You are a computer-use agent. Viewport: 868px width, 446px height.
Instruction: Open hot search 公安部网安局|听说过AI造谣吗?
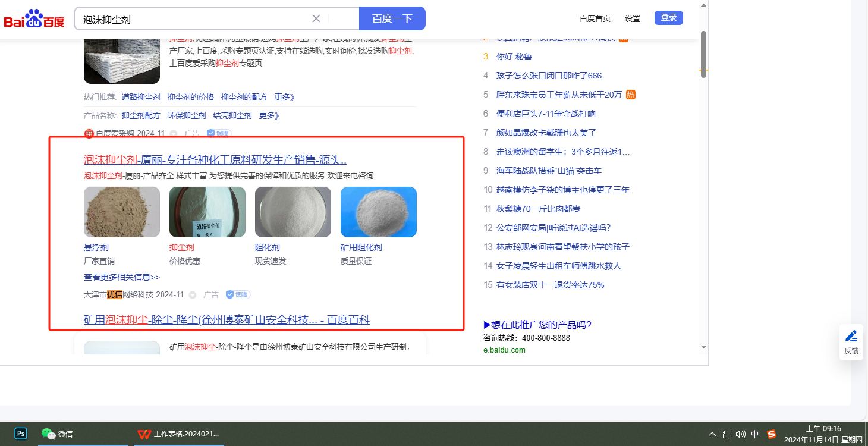(x=553, y=228)
